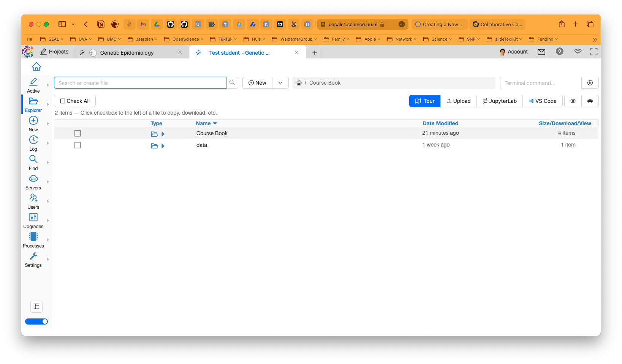Screen dimensions: 622x364
Task: Start the Tour
Action: click(x=425, y=101)
